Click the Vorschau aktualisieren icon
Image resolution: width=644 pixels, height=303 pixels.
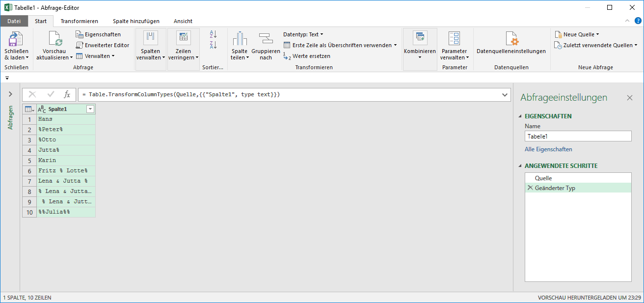click(54, 39)
